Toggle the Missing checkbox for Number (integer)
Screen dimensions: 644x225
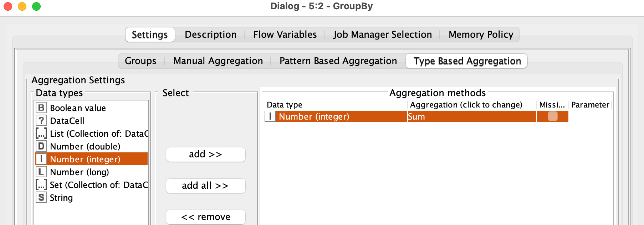click(552, 116)
